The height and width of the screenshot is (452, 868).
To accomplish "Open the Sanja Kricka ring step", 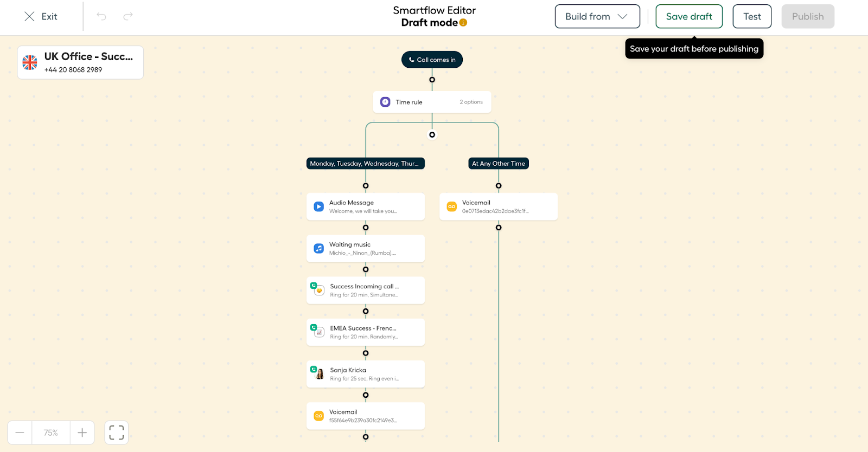I will pos(366,374).
